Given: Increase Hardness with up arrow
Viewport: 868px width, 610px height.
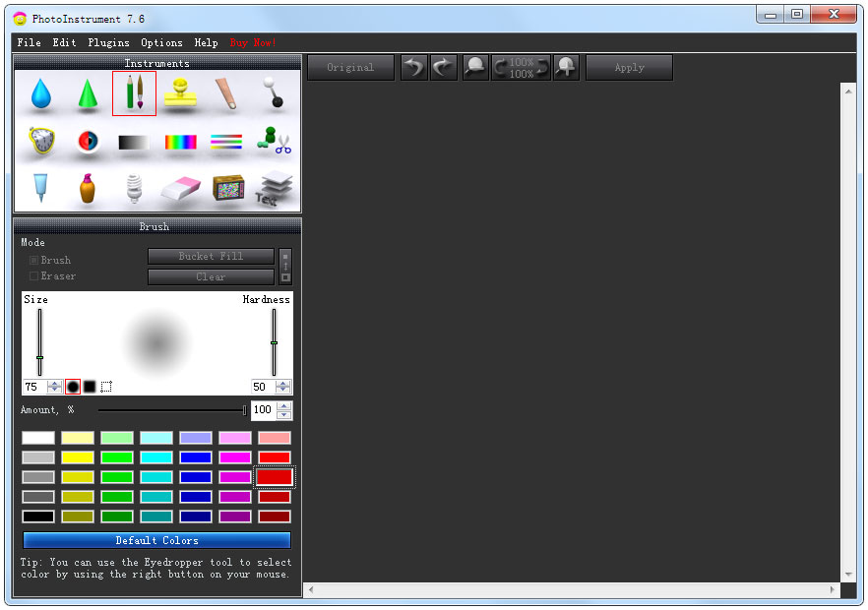Looking at the screenshot, I should pyautogui.click(x=282, y=383).
